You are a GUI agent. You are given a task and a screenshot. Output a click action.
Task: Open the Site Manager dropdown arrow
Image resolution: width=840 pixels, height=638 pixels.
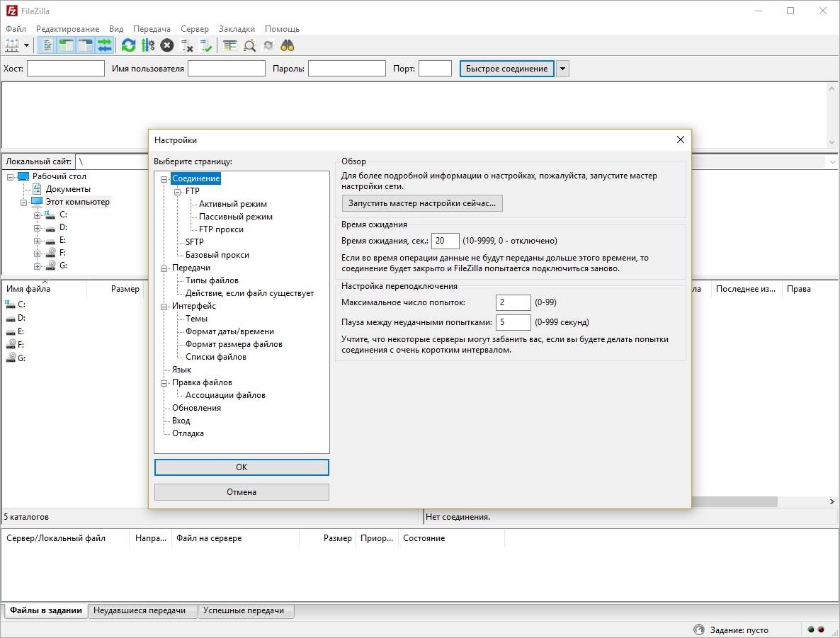click(x=26, y=45)
